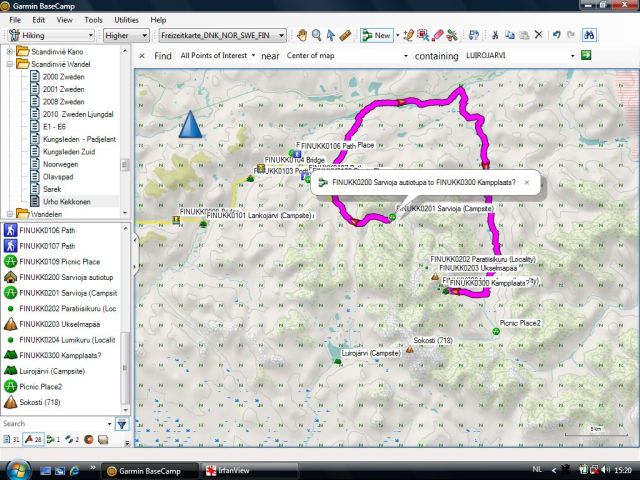The width and height of the screenshot is (640, 480).
Task: Click the binoculars find icon
Action: (590, 35)
